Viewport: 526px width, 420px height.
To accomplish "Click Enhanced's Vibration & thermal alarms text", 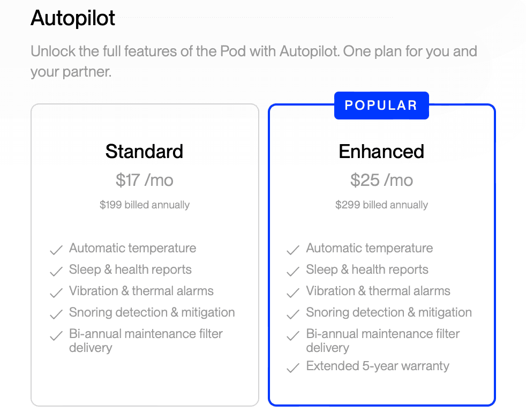I will [x=378, y=291].
